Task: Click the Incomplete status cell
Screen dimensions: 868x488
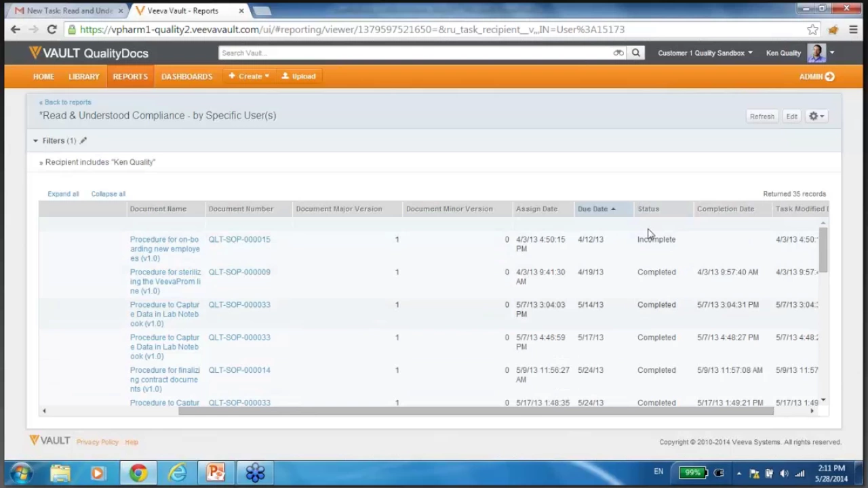Action: (x=656, y=239)
